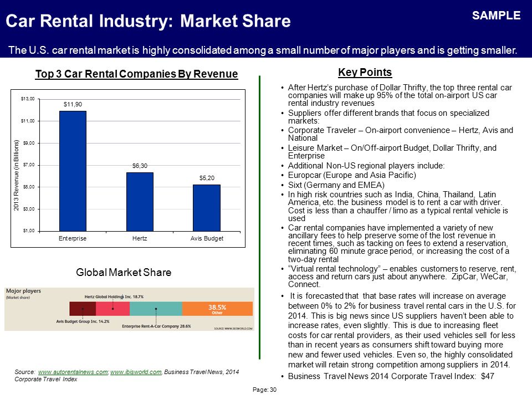Click the $13,00 y-axis value
Image resolution: width=532 pixels, height=399 pixels.
click(x=28, y=99)
